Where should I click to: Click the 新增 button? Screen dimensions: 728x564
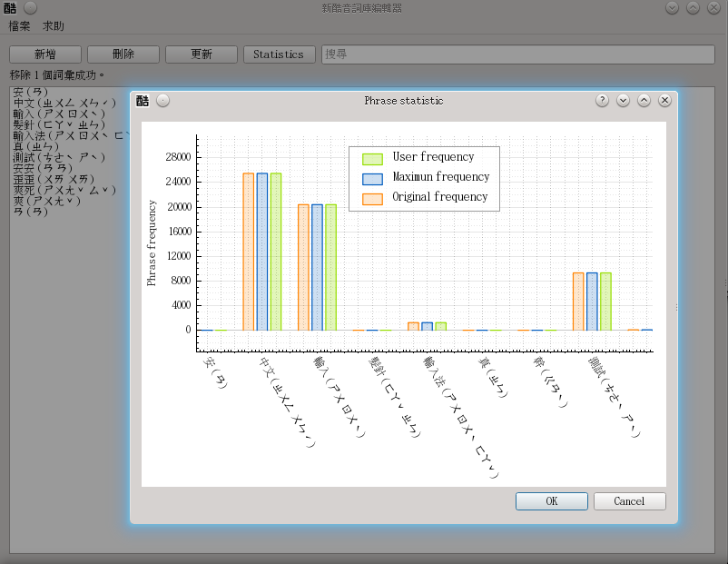pos(45,54)
